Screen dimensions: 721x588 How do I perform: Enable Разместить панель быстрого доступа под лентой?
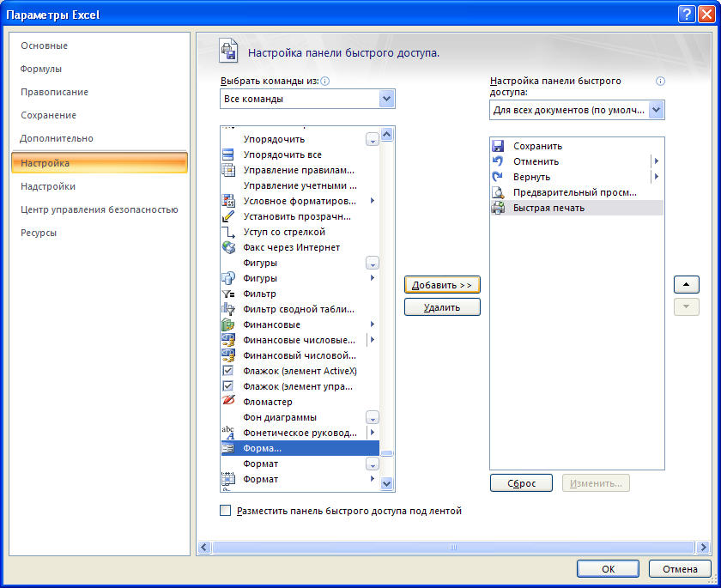click(225, 510)
